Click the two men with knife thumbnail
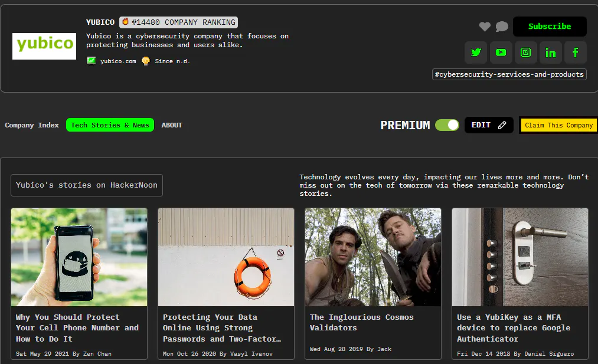 point(373,257)
